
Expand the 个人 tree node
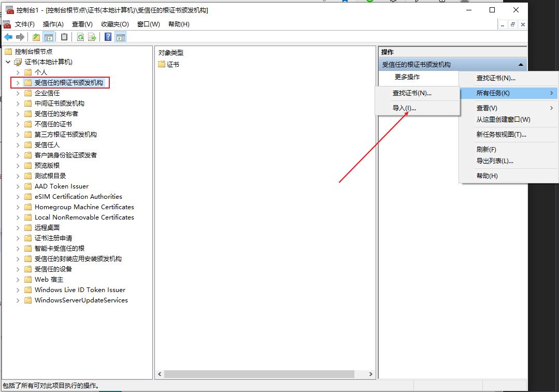click(x=19, y=72)
